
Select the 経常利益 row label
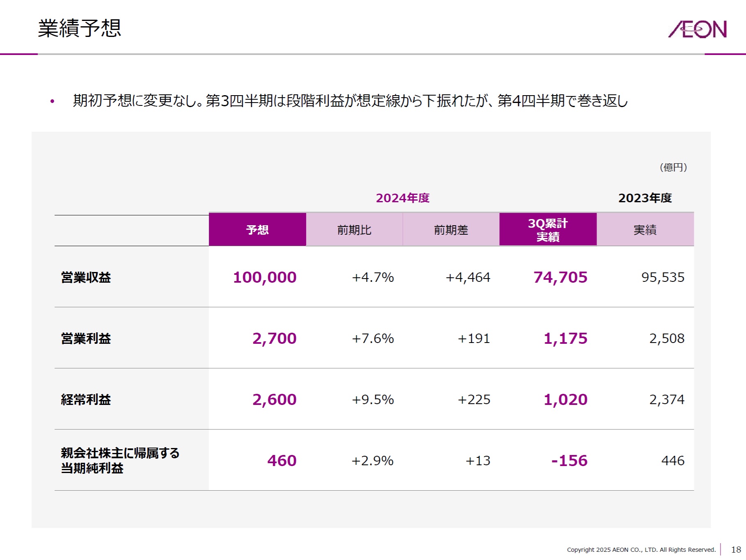pos(86,400)
